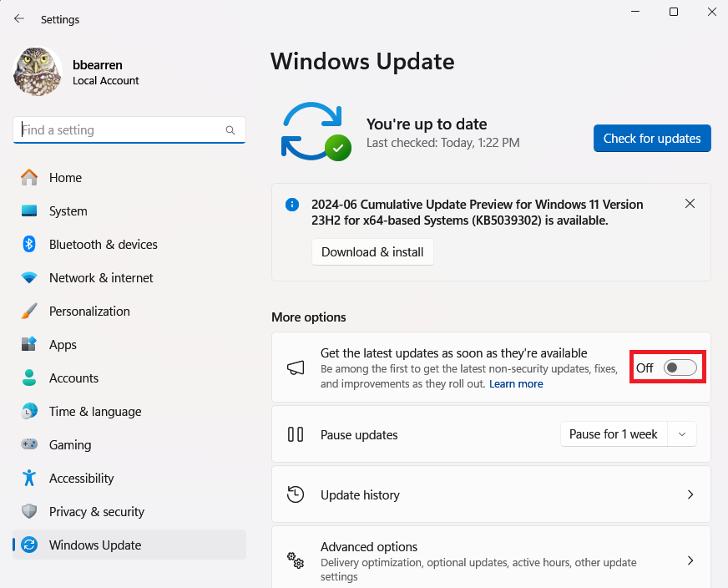
Task: Open the pause duration dropdown arrow
Action: pyautogui.click(x=682, y=434)
